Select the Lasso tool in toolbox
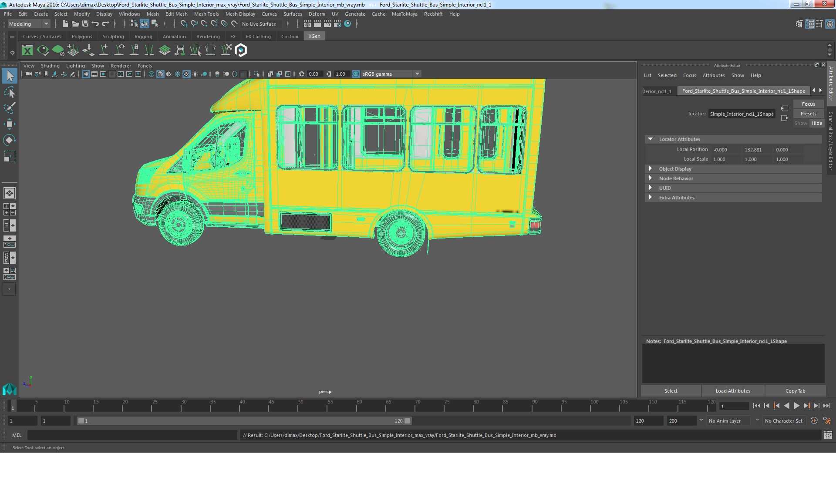836x504 pixels. pyautogui.click(x=10, y=92)
